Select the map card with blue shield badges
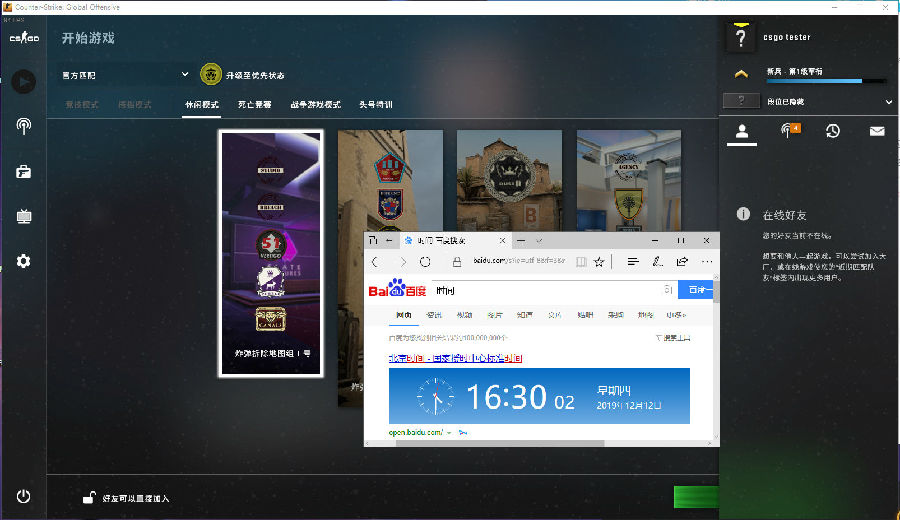Viewport: 900px width, 520px height. click(x=390, y=180)
